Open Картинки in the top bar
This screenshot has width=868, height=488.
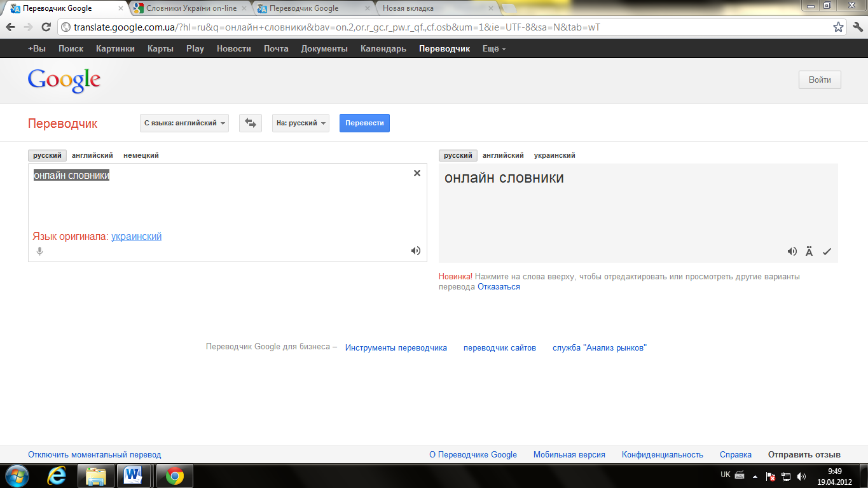pyautogui.click(x=115, y=48)
